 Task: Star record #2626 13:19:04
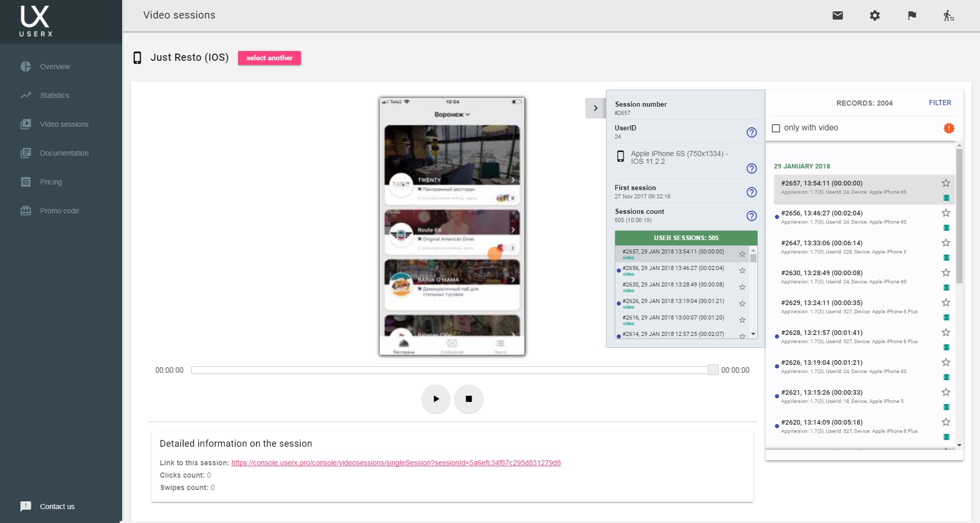(x=946, y=362)
